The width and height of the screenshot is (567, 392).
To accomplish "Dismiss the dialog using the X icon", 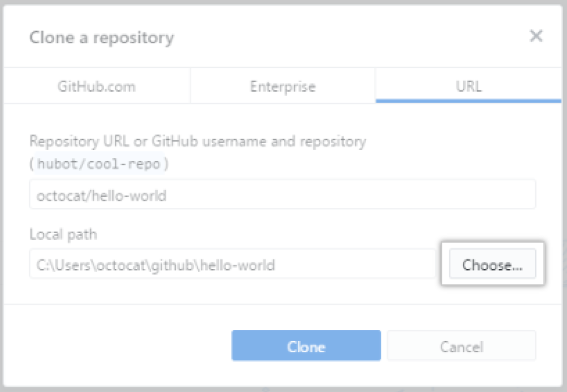I will [536, 36].
